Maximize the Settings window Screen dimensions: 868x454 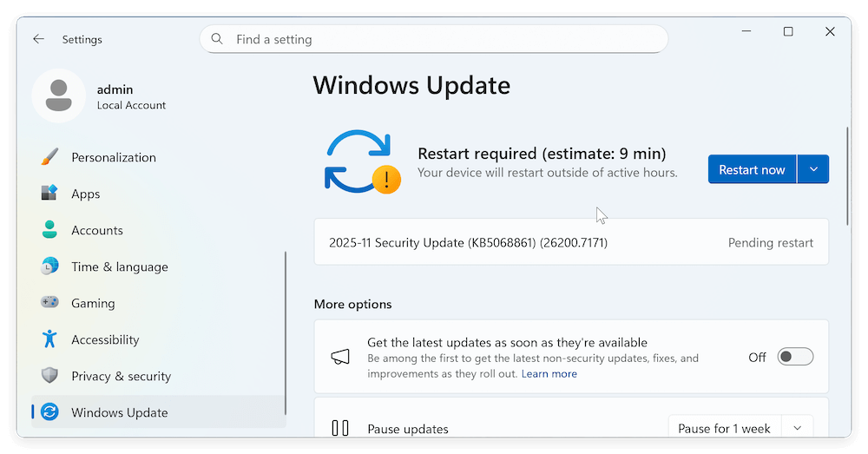(788, 31)
